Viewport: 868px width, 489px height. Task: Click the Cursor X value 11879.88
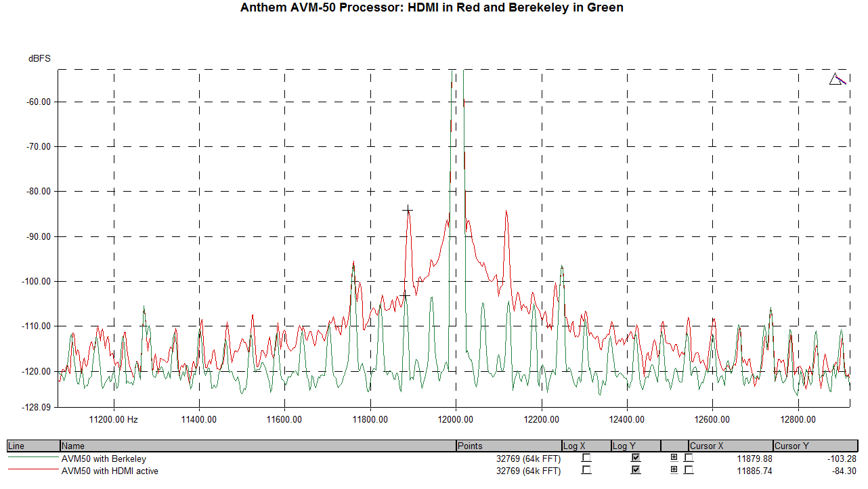[x=754, y=459]
